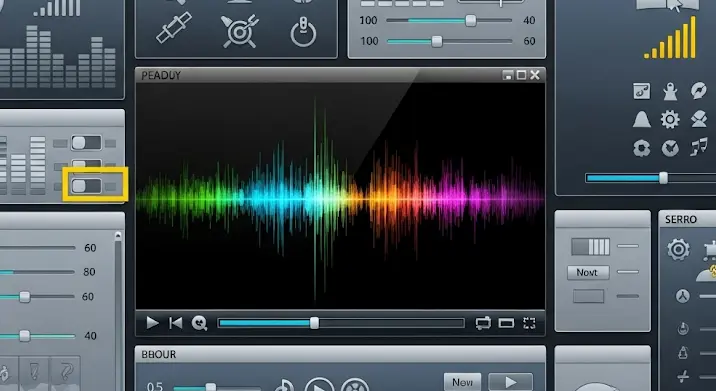Click the PEADUY window title text
716x391 pixels.
coord(161,75)
